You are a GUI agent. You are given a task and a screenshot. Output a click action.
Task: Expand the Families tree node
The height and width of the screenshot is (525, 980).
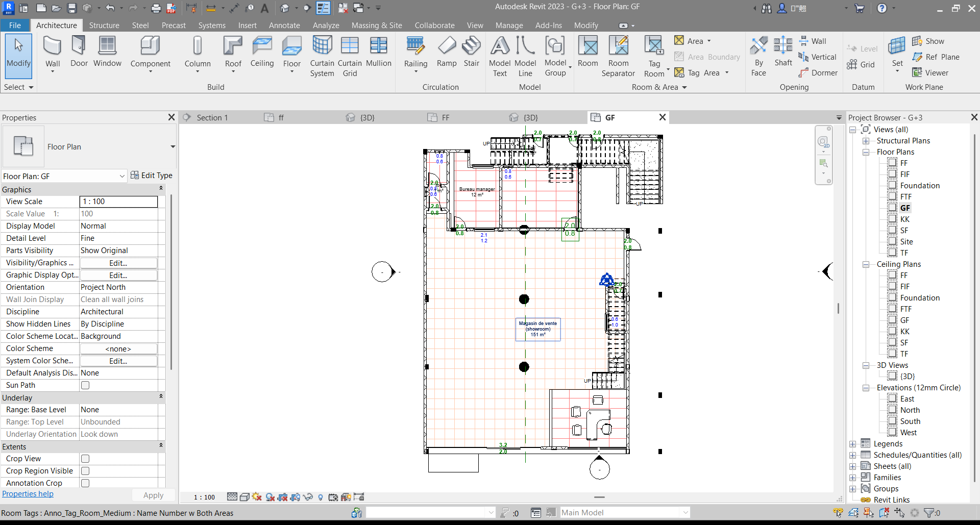tap(852, 478)
